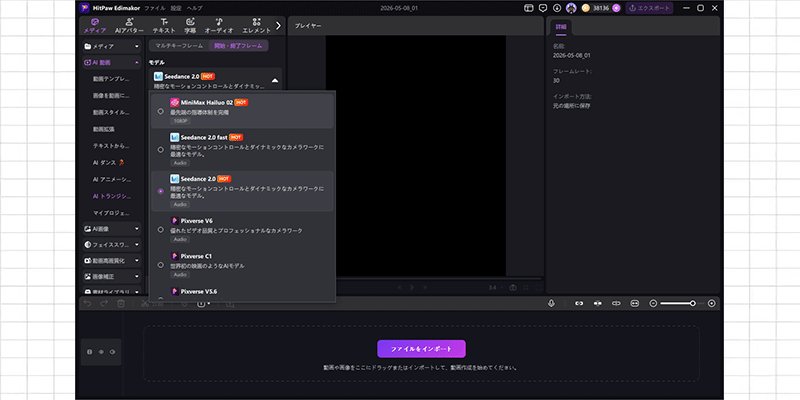800x400 pixels.
Task: Click the エクスポート button
Action: 649,8
